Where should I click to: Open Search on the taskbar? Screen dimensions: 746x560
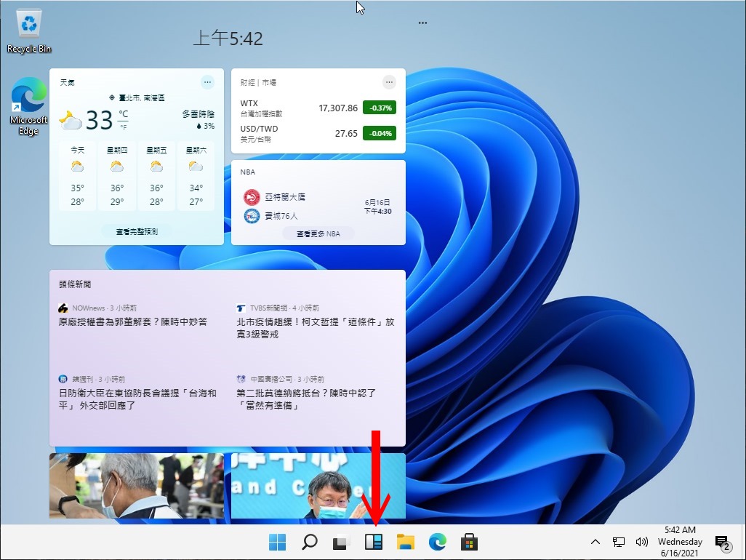pos(309,541)
